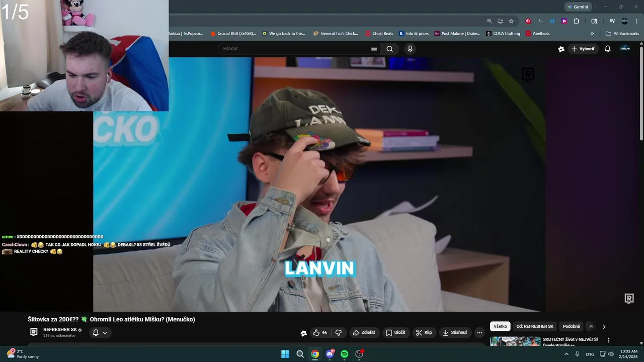
Task: Open the subscription notification bell dropdown
Action: click(100, 332)
